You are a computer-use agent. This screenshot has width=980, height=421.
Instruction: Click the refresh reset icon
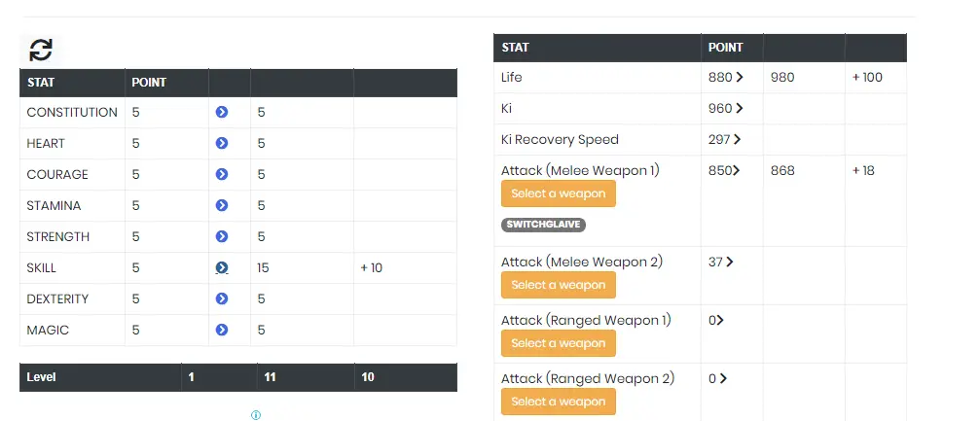point(41,50)
